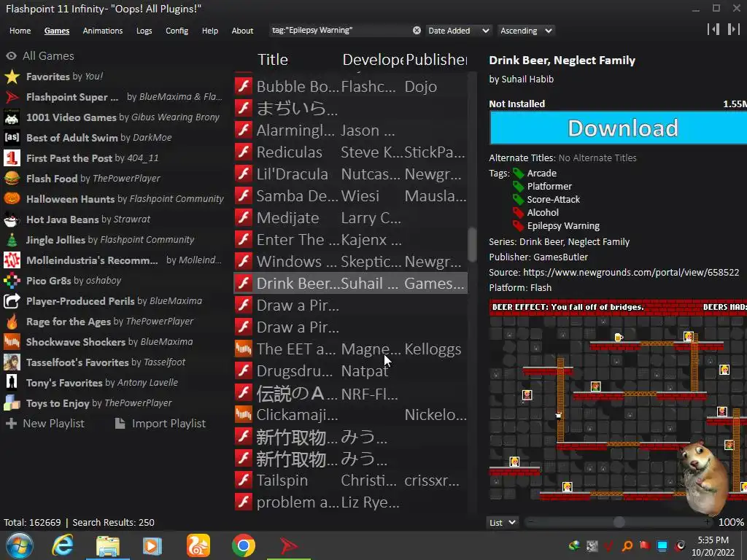Toggle right sidebar with the right panel icon

pos(733,29)
